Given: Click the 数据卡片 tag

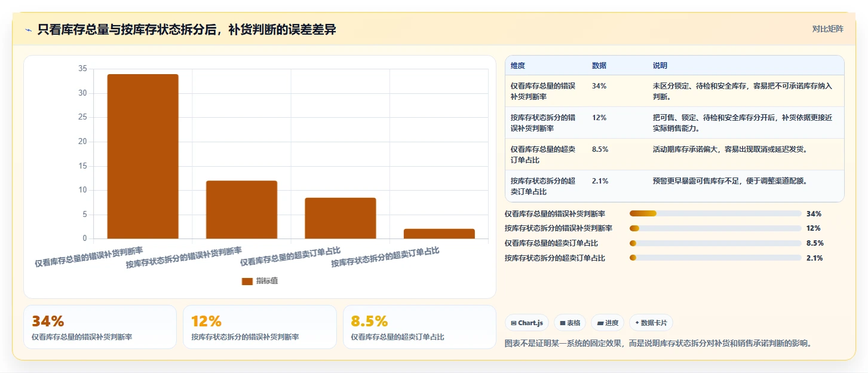Looking at the screenshot, I should tap(651, 323).
